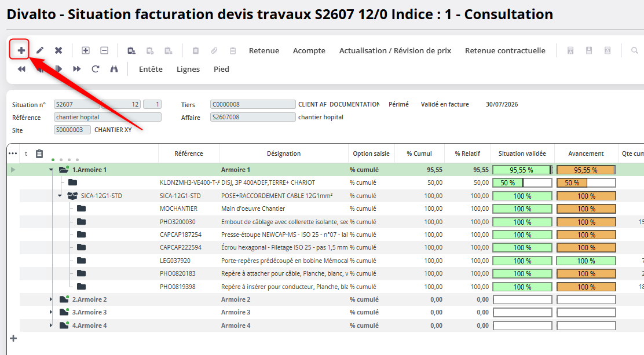This screenshot has height=355, width=644.
Task: Open the Retenue menu
Action: point(264,50)
